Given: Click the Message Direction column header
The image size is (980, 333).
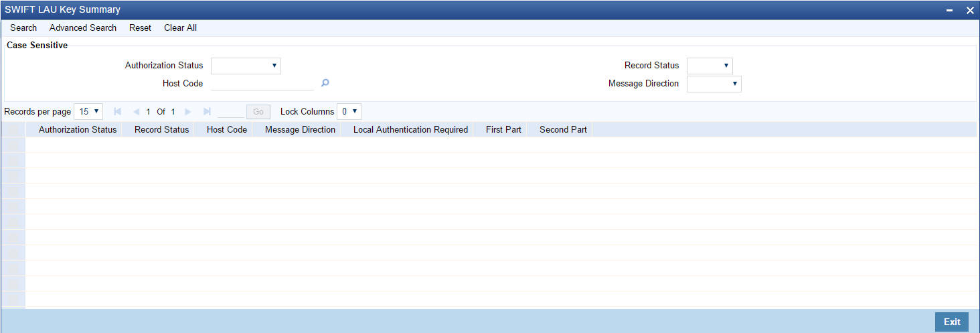Looking at the screenshot, I should [x=300, y=129].
